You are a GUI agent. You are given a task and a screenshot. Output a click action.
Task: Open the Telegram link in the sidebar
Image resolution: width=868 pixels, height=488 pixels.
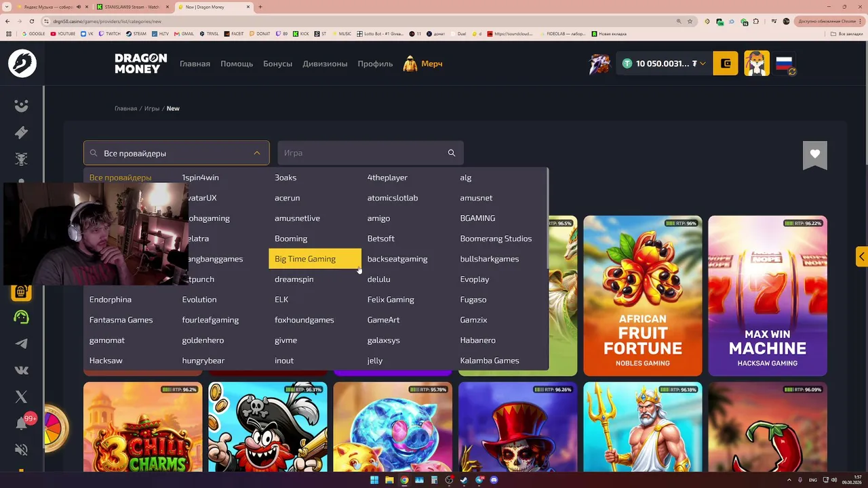click(22, 344)
